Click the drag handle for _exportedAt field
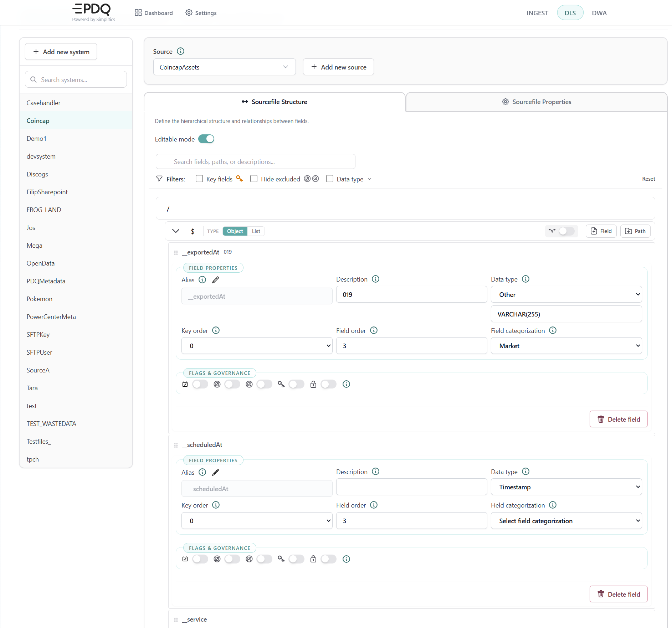Image resolution: width=672 pixels, height=628 pixels. point(176,253)
